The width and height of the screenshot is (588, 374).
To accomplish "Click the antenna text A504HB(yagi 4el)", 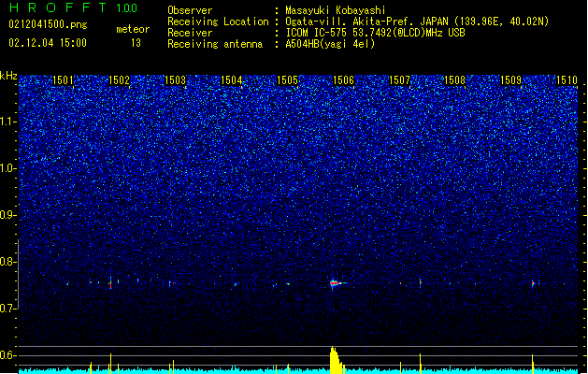I will point(330,44).
